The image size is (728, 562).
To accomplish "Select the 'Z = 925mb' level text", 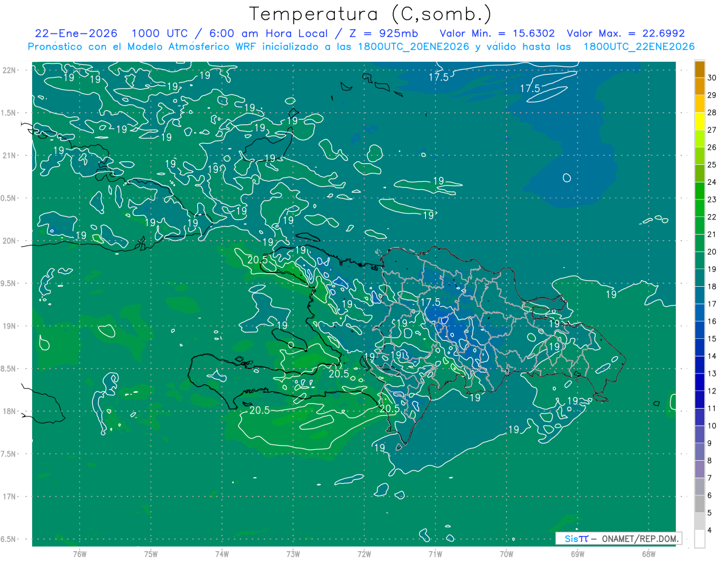I will (x=383, y=33).
